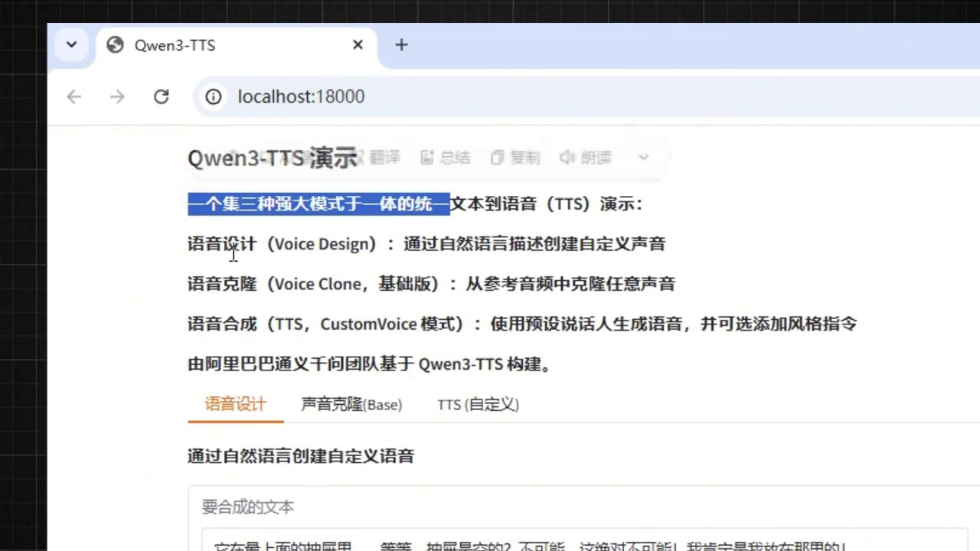Screen dimensions: 980x551
Task: Click the 语音克隆（Voice Clone，基础版） description line
Action: point(431,284)
